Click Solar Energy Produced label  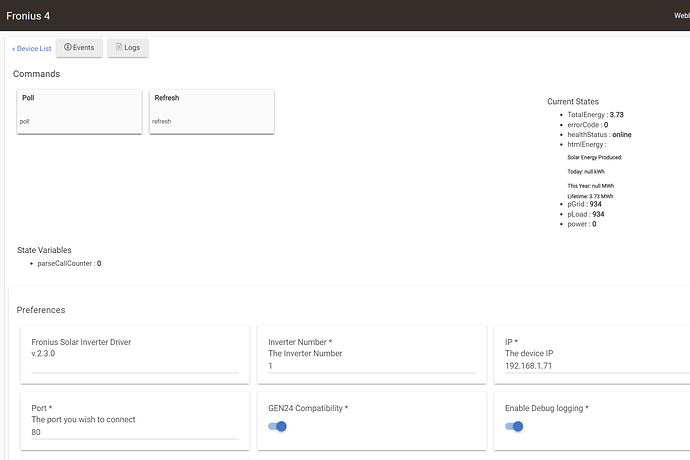tap(595, 157)
